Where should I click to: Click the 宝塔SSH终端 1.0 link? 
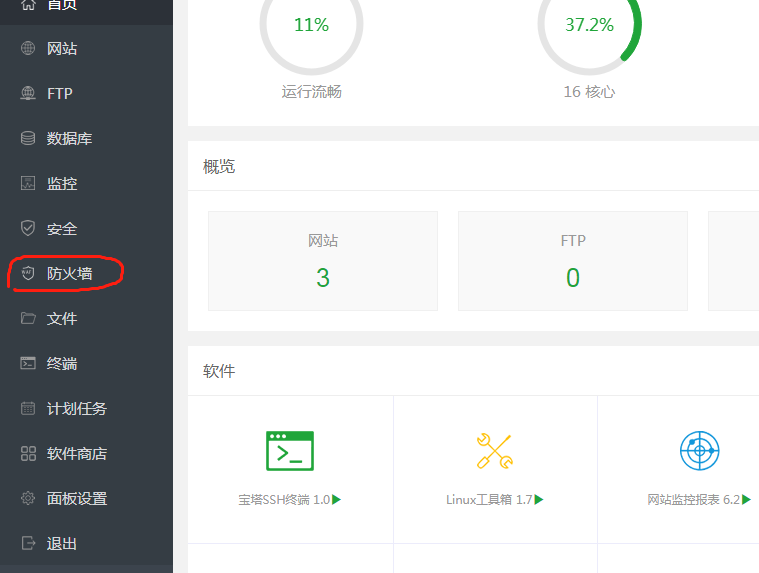284,499
